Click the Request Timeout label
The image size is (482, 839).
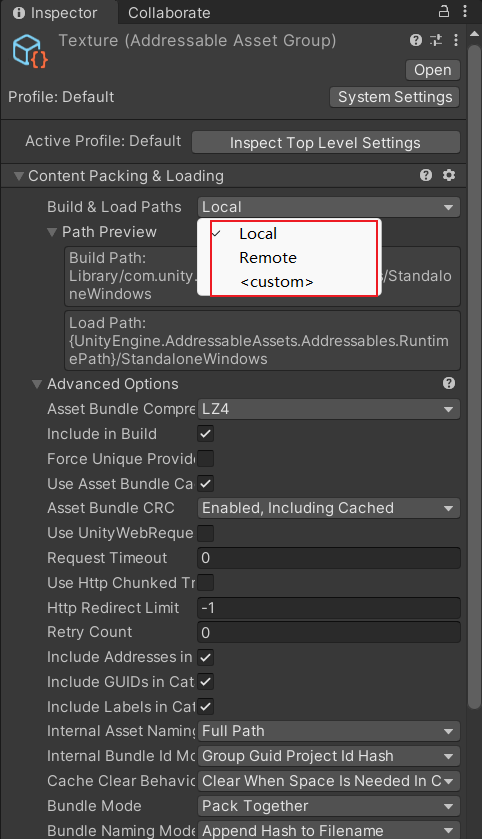point(107,558)
